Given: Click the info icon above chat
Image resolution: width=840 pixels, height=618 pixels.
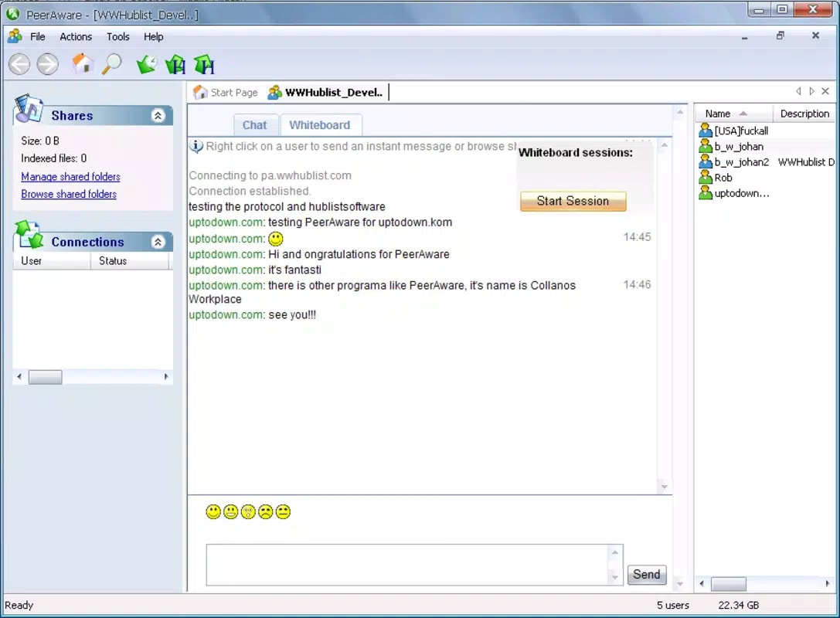Looking at the screenshot, I should (x=196, y=146).
